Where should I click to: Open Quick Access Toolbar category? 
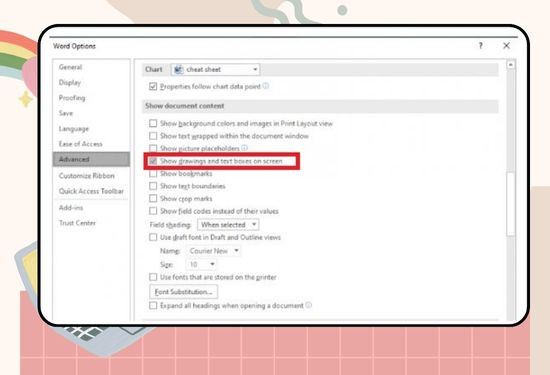coord(91,191)
